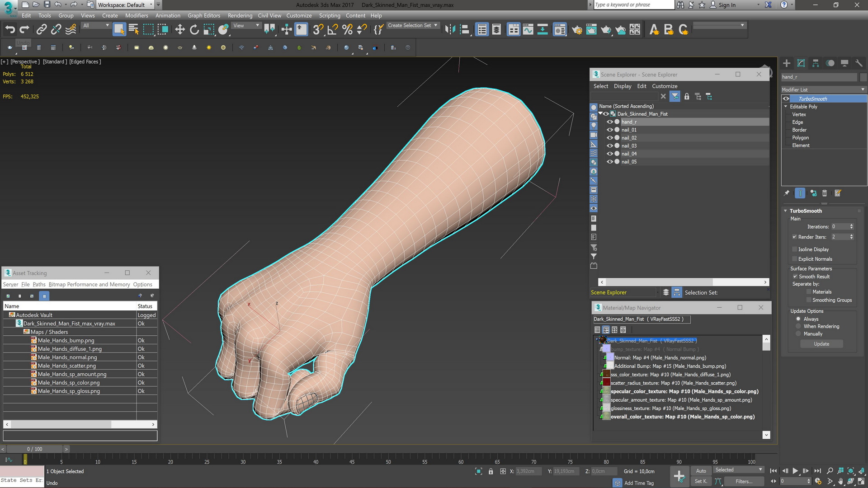Activate the Unlink Selection tool
This screenshot has width=868, height=488.
coord(56,29)
